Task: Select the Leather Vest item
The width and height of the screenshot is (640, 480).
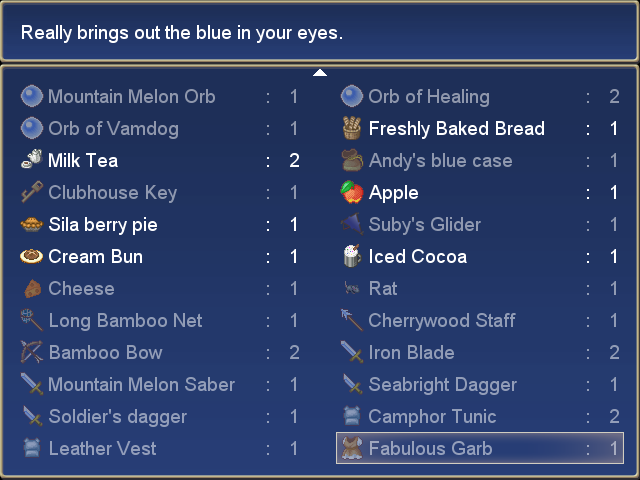Action: [160, 448]
